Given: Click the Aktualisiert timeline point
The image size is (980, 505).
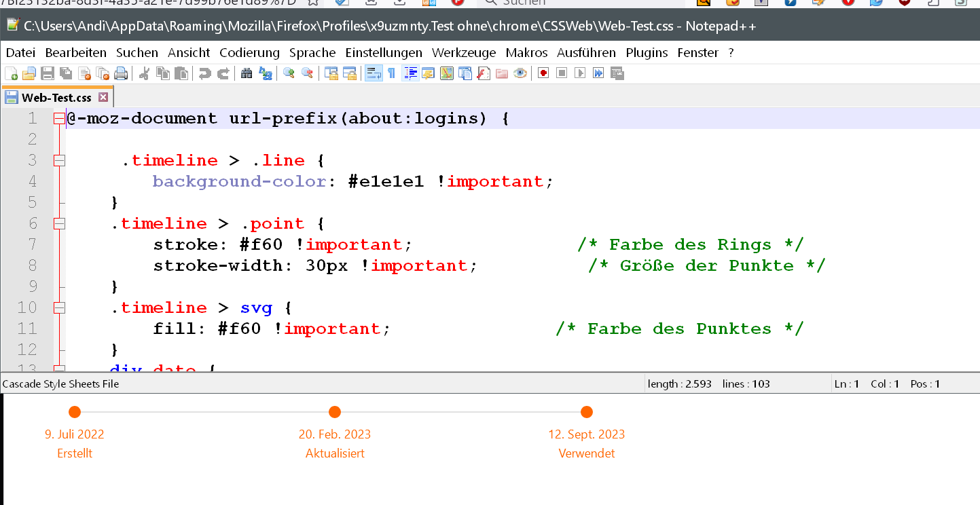Looking at the screenshot, I should pyautogui.click(x=334, y=412).
